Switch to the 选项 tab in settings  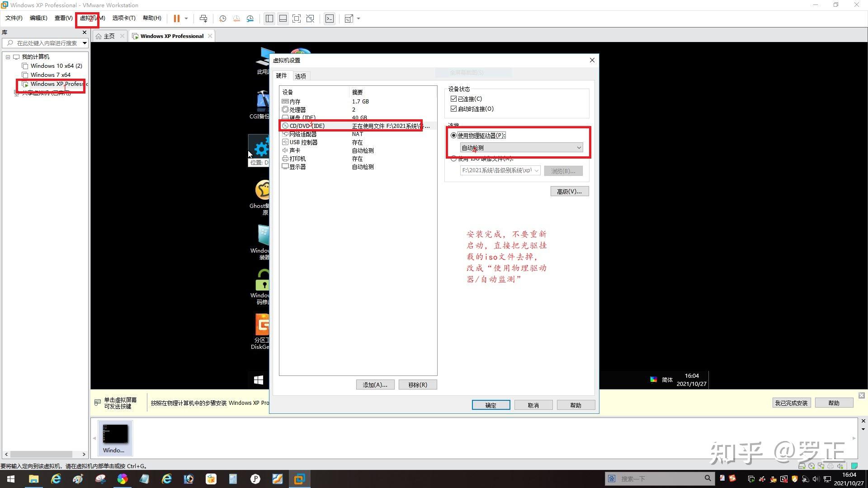(300, 75)
